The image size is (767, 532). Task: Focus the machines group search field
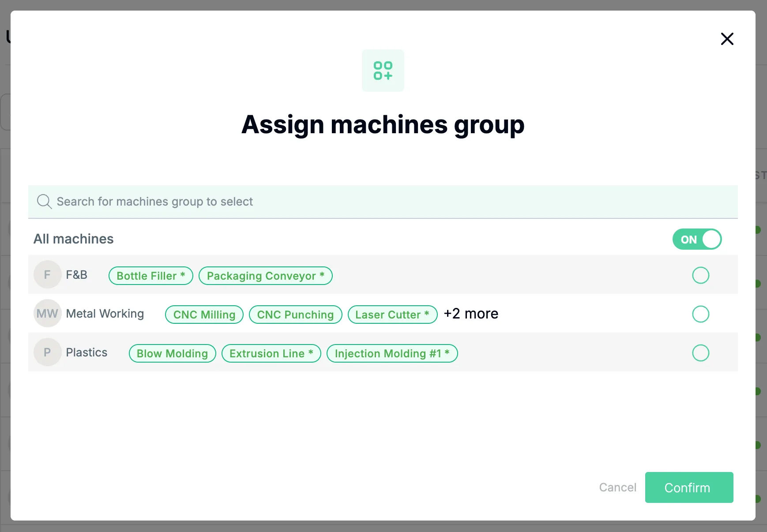(383, 202)
